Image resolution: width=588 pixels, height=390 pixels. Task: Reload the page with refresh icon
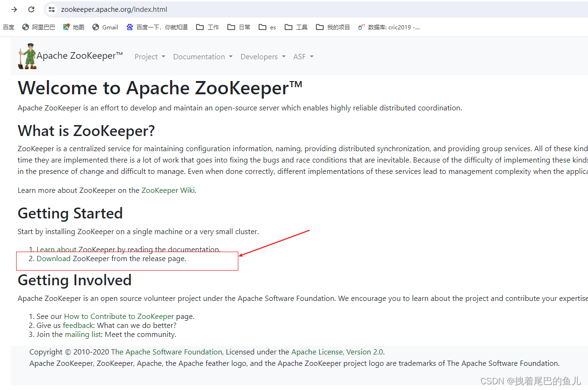(31, 9)
